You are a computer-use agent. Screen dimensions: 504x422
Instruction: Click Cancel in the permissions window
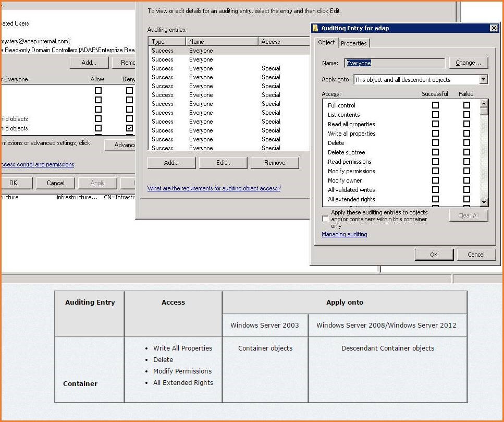click(x=55, y=183)
